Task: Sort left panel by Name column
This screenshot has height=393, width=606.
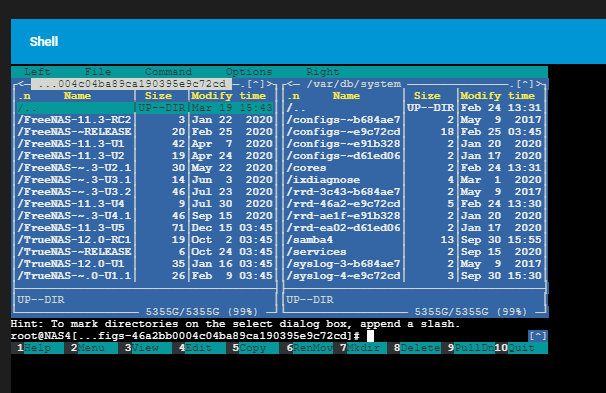Action: pos(77,96)
